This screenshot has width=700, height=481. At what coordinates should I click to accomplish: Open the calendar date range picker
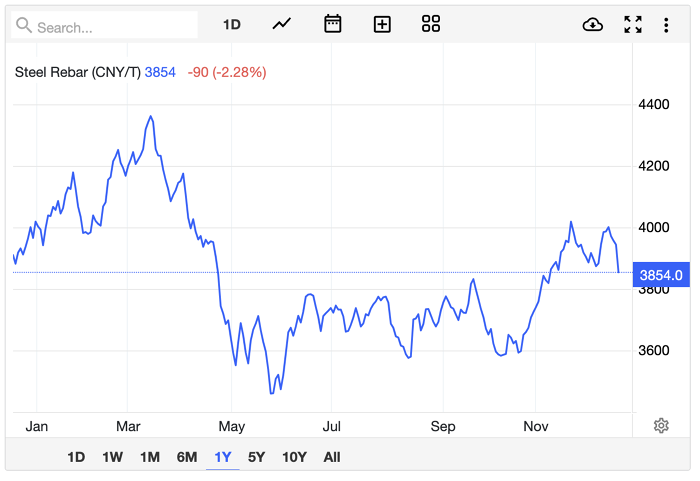point(333,24)
